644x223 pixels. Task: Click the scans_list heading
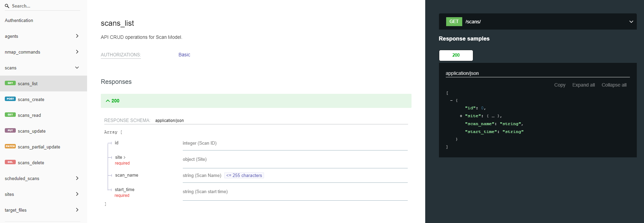(117, 23)
